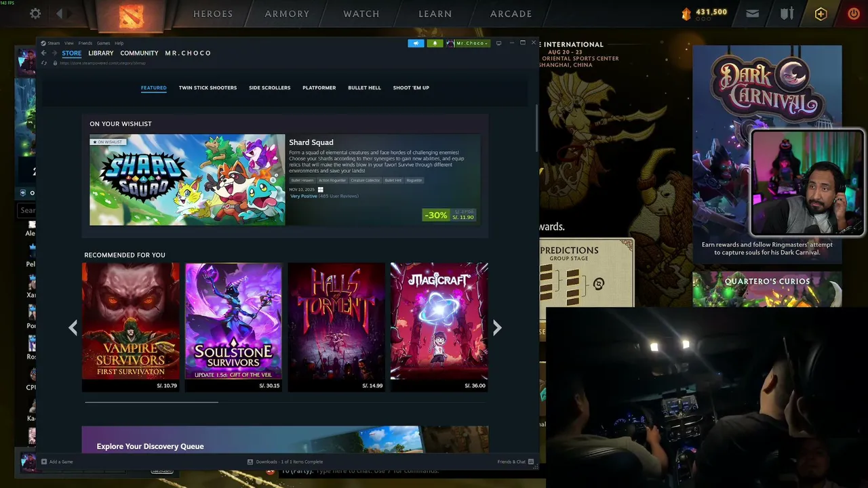Select the FEATURED category tab
This screenshot has height=488, width=868.
154,87
